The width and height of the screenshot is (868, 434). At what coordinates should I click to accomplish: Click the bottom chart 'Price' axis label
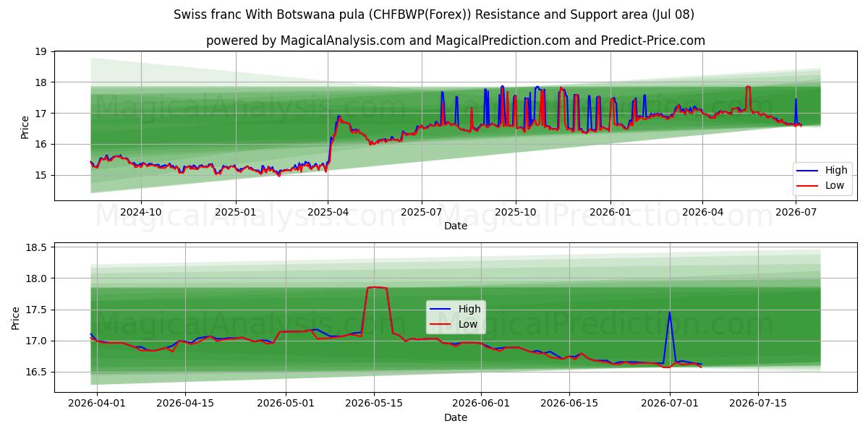coord(16,318)
